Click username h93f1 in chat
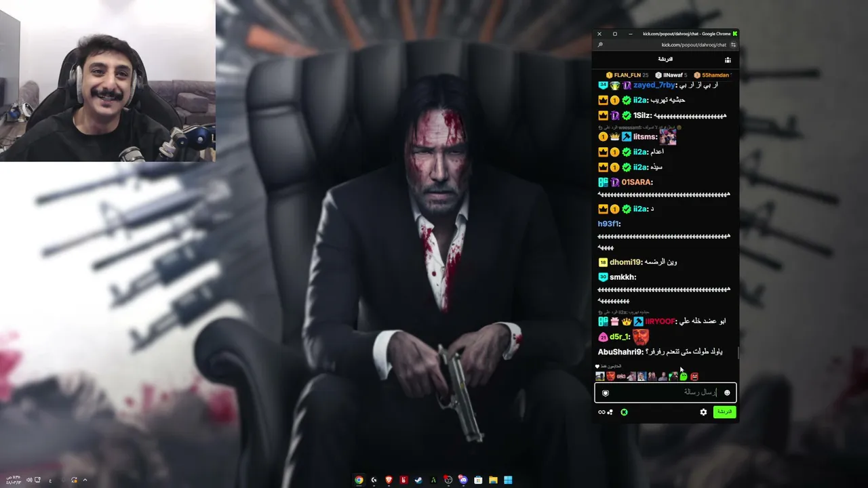This screenshot has width=868, height=488. (x=609, y=224)
